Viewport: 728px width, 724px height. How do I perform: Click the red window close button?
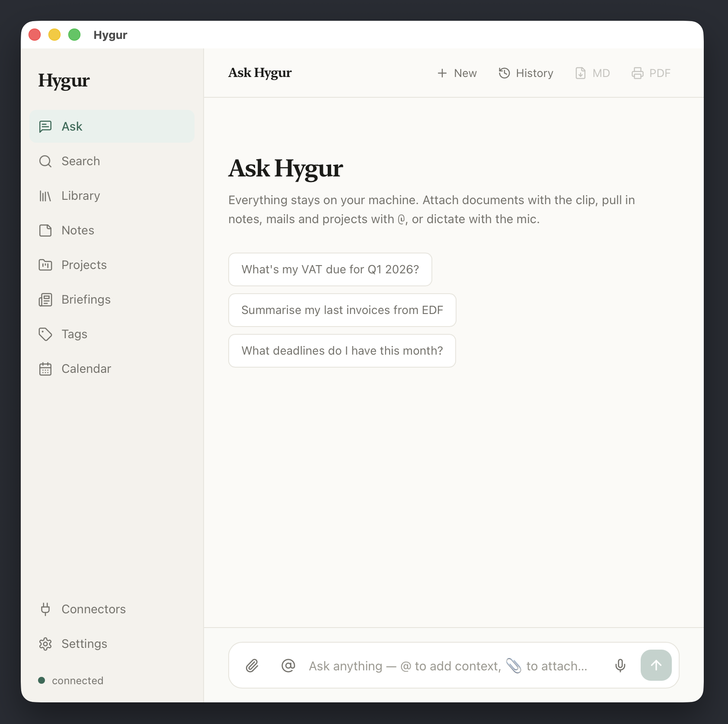(35, 35)
